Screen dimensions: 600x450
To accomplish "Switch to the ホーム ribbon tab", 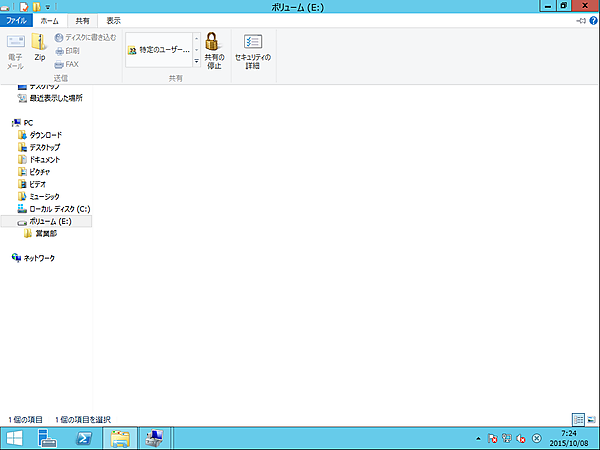I will point(50,21).
